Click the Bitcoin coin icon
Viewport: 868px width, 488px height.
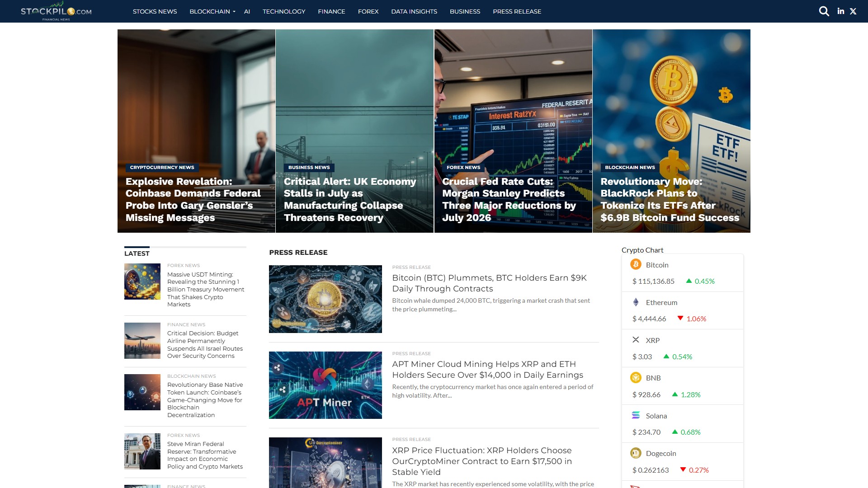pos(636,264)
